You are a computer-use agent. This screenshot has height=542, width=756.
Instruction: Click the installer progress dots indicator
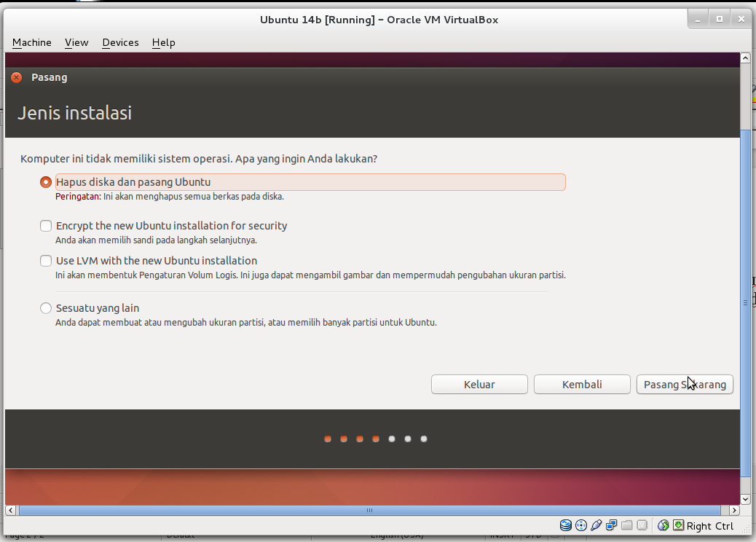pyautogui.click(x=375, y=439)
